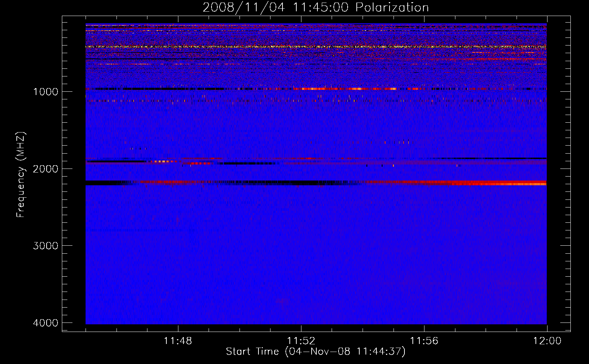Click the 11:56 time tick label
589x364 pixels.
[x=424, y=341]
